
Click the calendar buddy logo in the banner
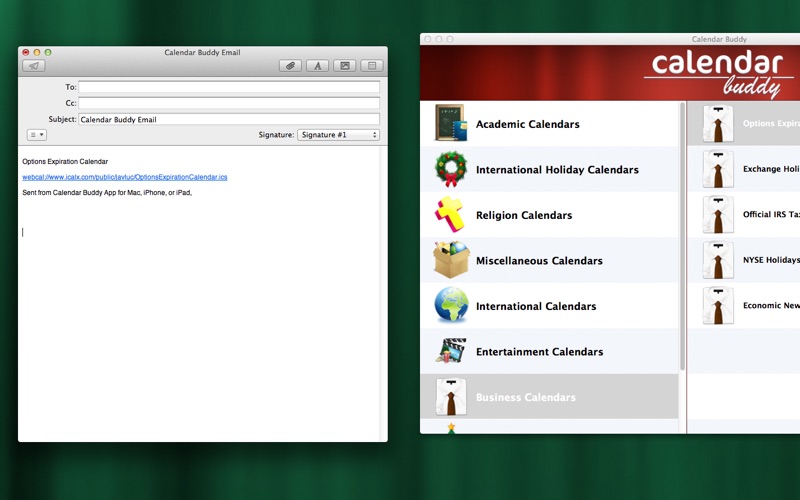[717, 74]
